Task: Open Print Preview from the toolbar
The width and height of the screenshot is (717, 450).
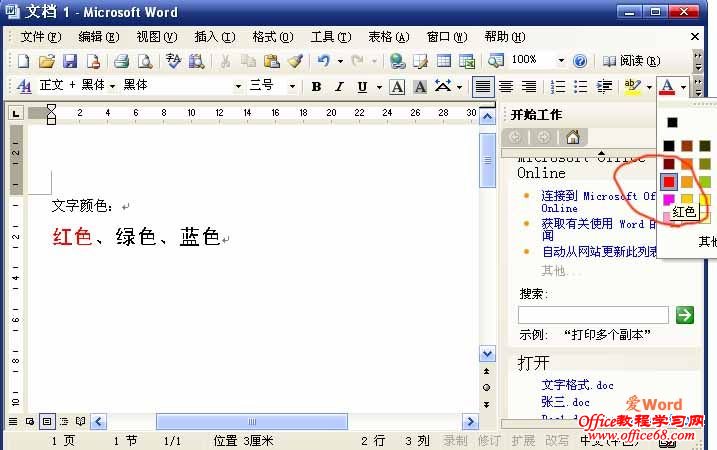Action: 145,61
